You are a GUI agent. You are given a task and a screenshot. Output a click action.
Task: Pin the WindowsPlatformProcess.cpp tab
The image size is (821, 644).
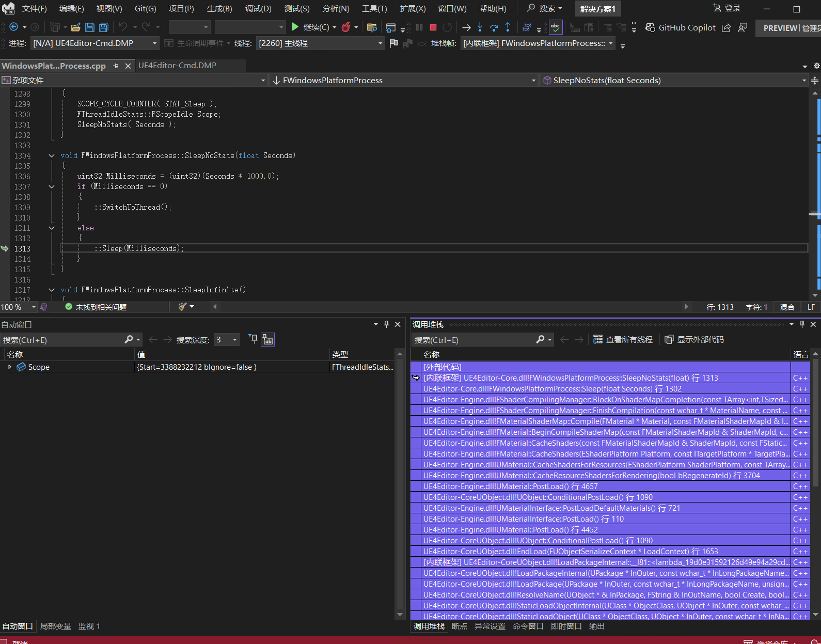point(116,66)
